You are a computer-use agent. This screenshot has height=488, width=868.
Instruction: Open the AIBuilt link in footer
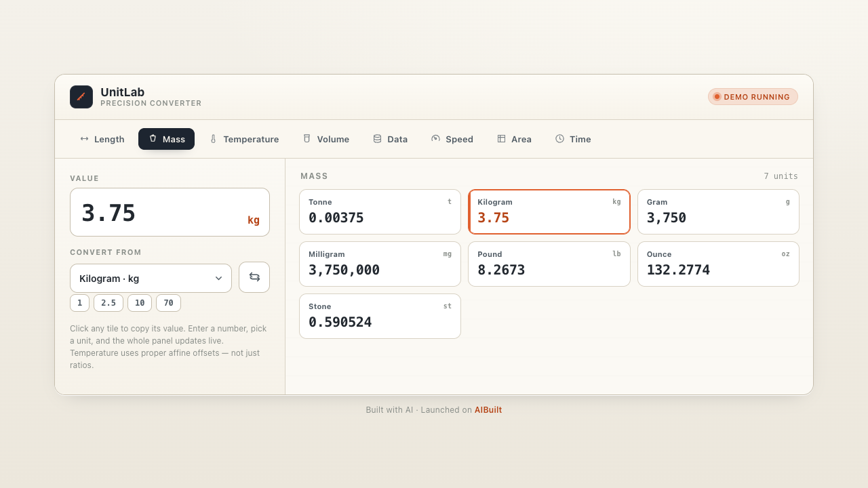tap(488, 410)
